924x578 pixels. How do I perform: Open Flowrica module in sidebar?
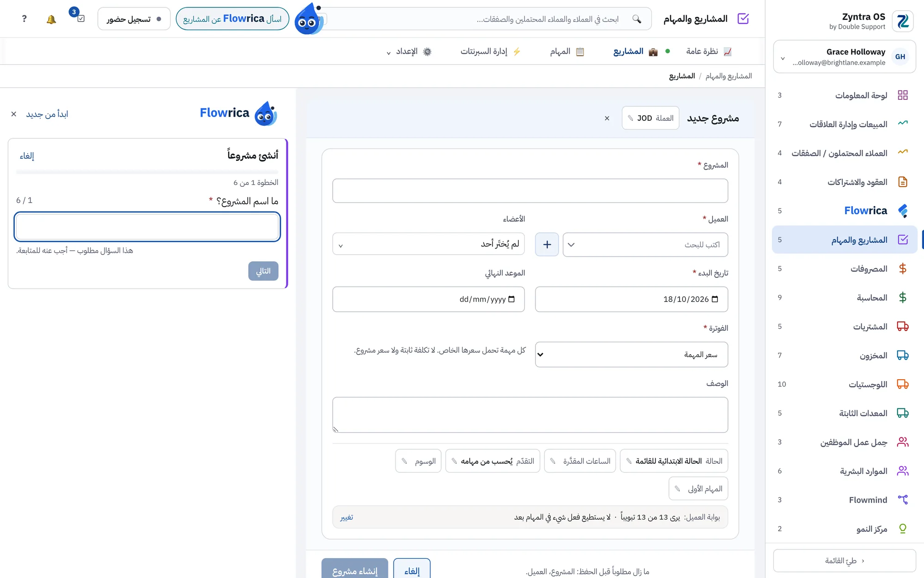click(844, 211)
